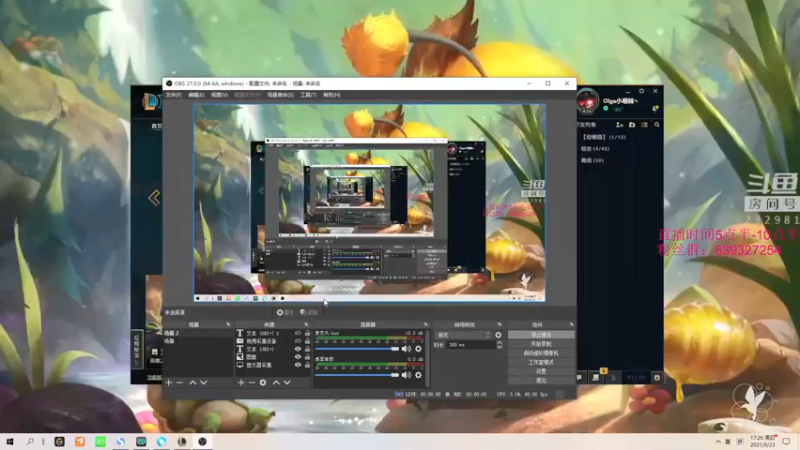Open the 渐变 transition type dropdown
The image size is (800, 450).
pos(464,335)
